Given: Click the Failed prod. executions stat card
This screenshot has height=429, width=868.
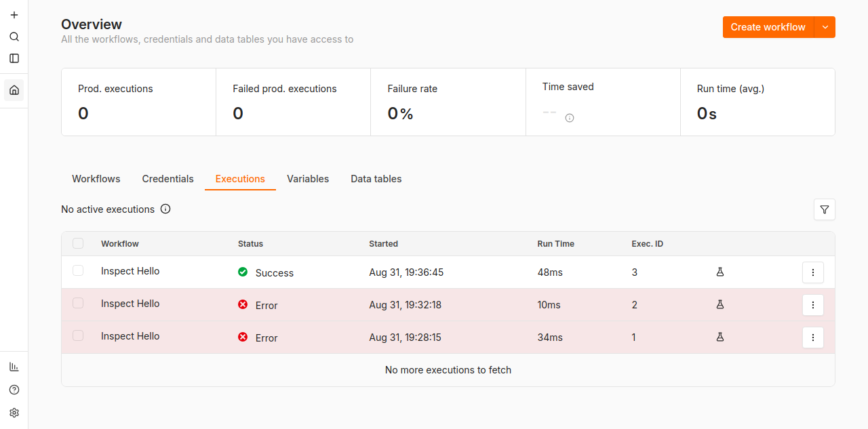Looking at the screenshot, I should (x=294, y=102).
